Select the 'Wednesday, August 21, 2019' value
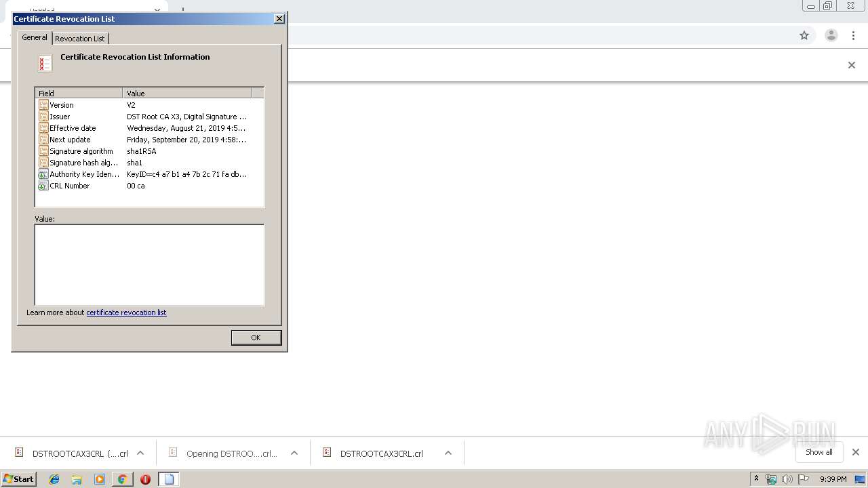The image size is (868, 488). [x=186, y=128]
